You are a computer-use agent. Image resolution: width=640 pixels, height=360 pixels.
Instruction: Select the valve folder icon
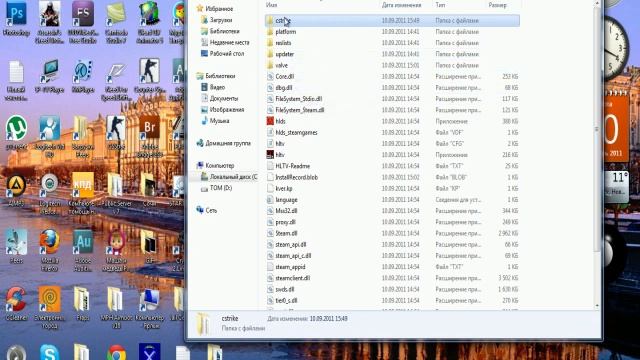269,65
